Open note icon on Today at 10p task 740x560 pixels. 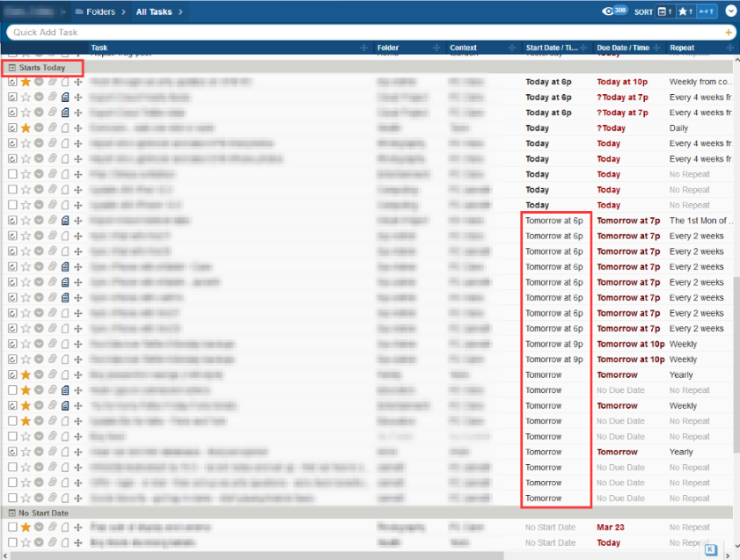65,82
